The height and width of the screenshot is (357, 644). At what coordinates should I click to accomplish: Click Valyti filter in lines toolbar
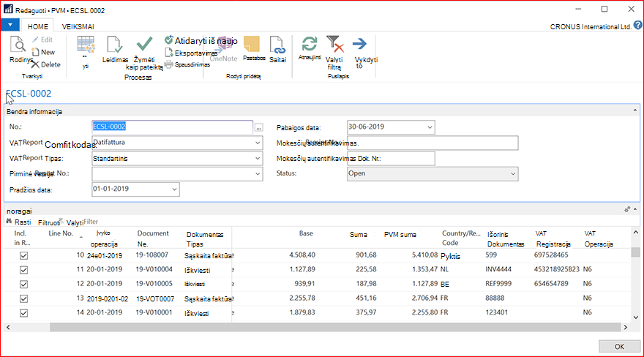pyautogui.click(x=82, y=222)
